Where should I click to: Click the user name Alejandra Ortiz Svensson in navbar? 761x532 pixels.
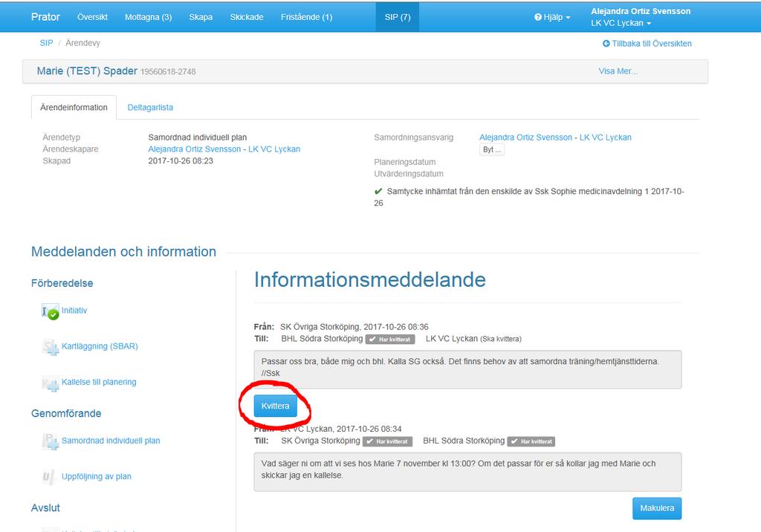[641, 11]
